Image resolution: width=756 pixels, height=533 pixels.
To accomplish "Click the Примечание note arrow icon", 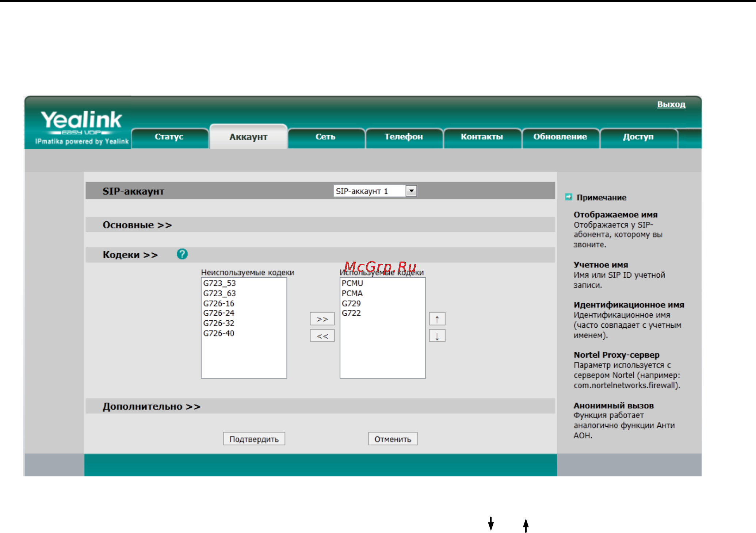I will (x=568, y=197).
